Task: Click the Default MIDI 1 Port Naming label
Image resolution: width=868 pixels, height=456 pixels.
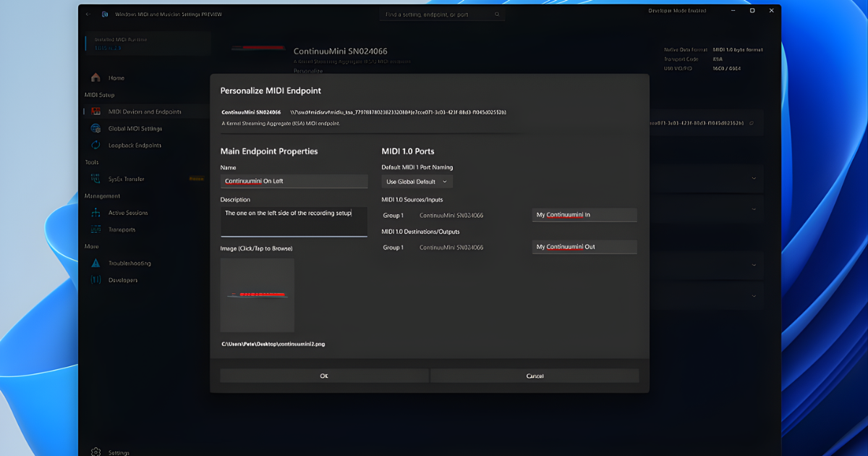Action: click(x=417, y=167)
